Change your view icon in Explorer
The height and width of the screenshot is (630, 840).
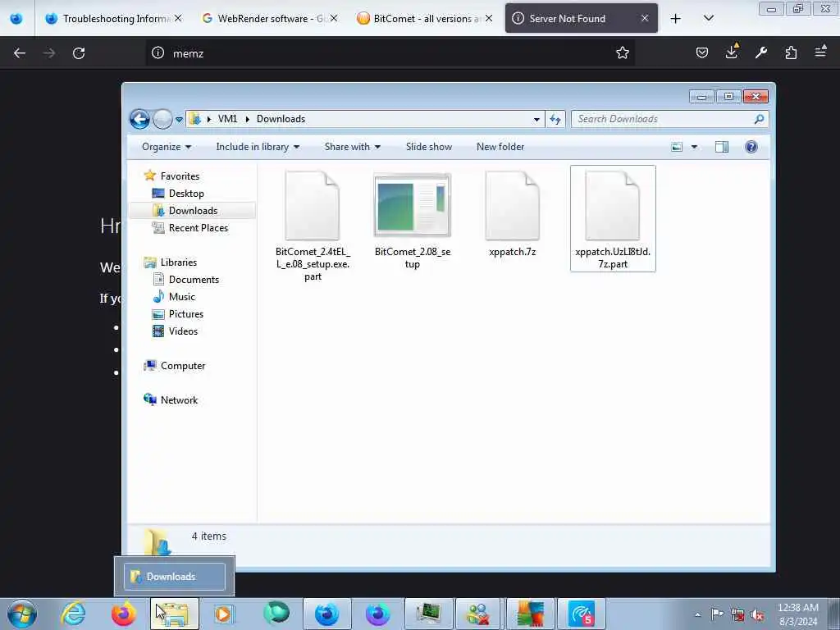tap(677, 147)
